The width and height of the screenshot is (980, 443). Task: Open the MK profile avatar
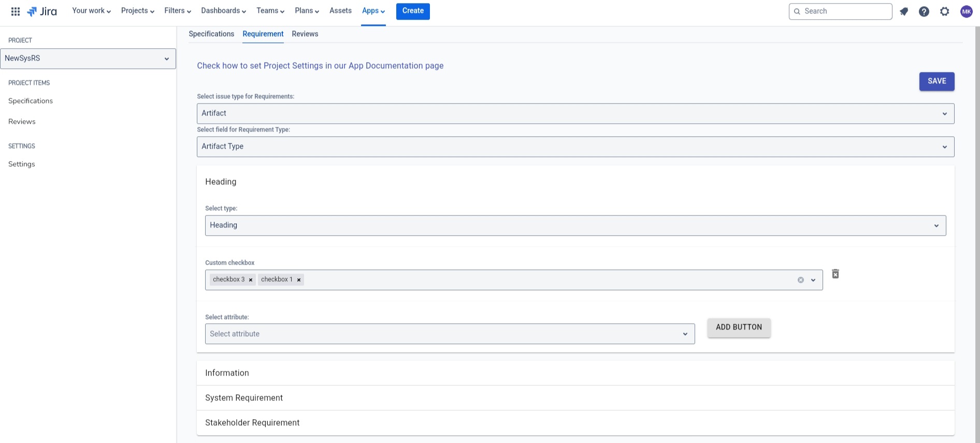click(967, 11)
